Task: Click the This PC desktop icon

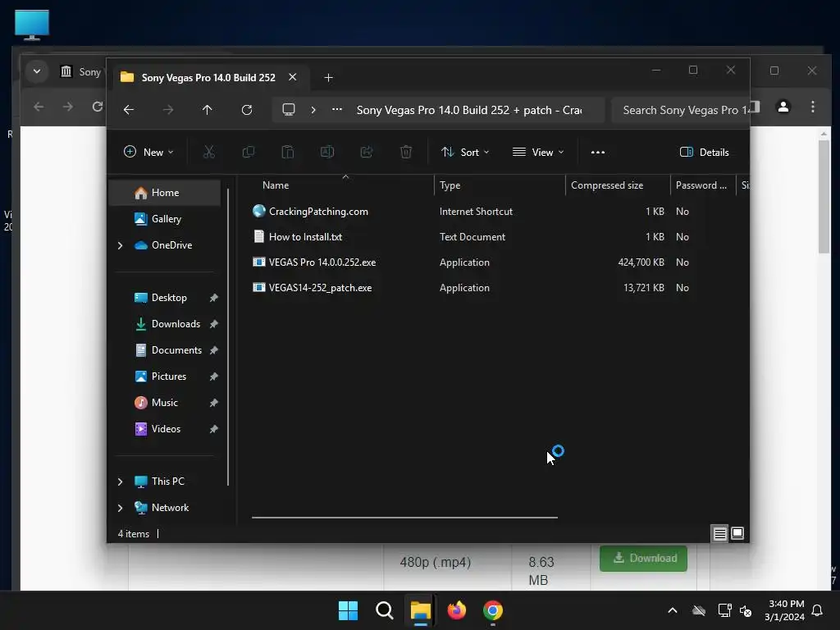Action: point(32,25)
